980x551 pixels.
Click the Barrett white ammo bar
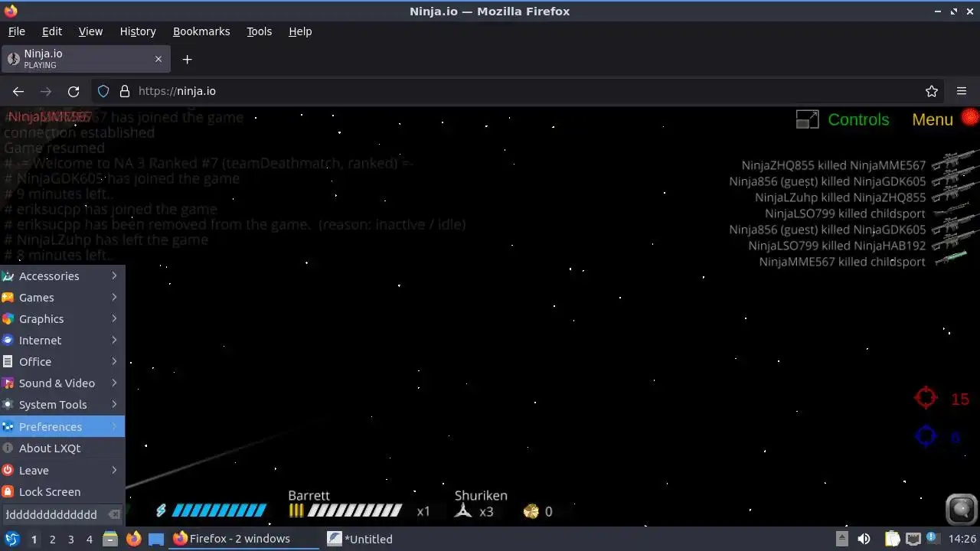(x=354, y=510)
